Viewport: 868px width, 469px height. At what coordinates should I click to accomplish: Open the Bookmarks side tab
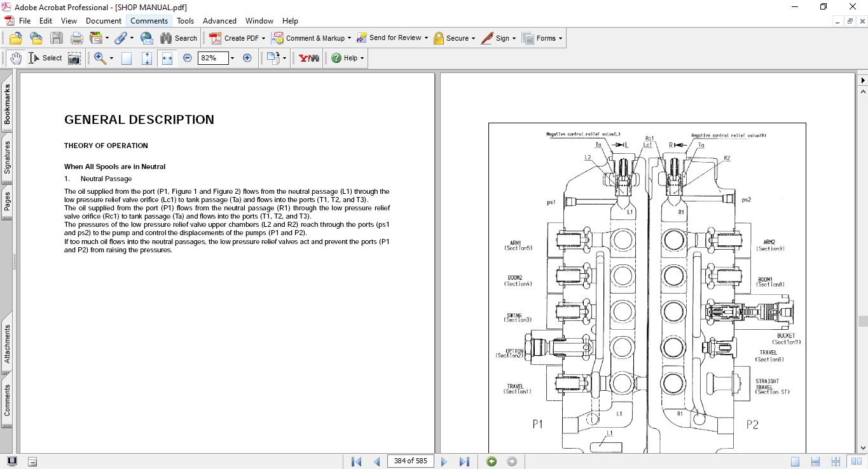pos(7,104)
